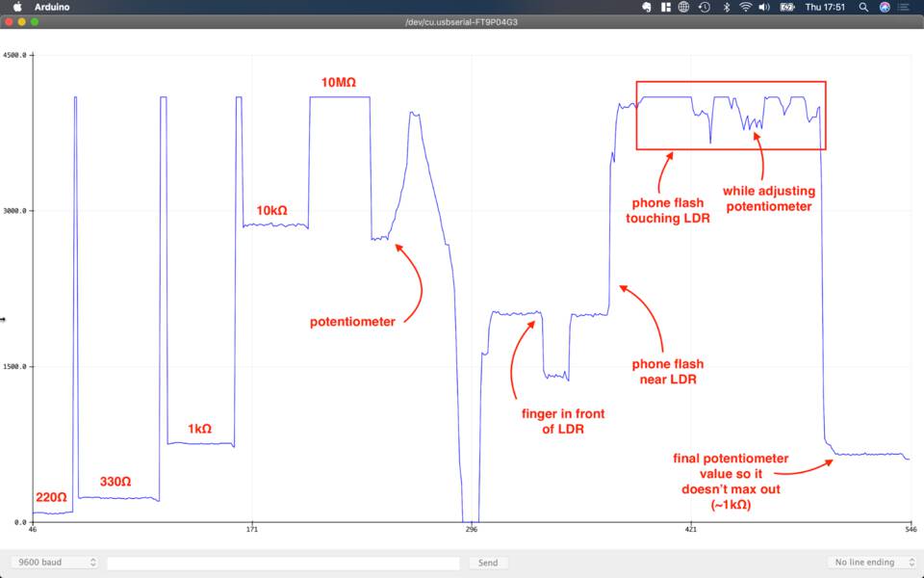Click the 3000.0 y-axis label
Image resolution: width=924 pixels, height=578 pixels.
pos(14,211)
